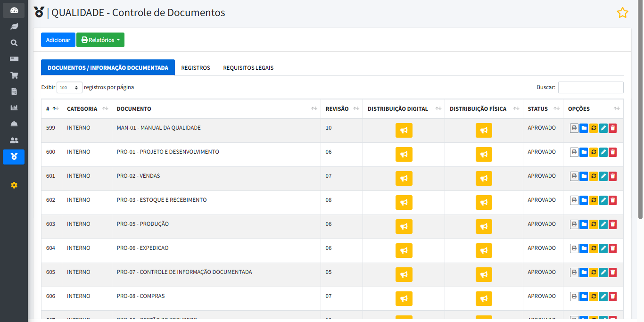This screenshot has height=322, width=644.
Task: Open the REQUISITOS LEGAIS tab
Action: point(248,67)
